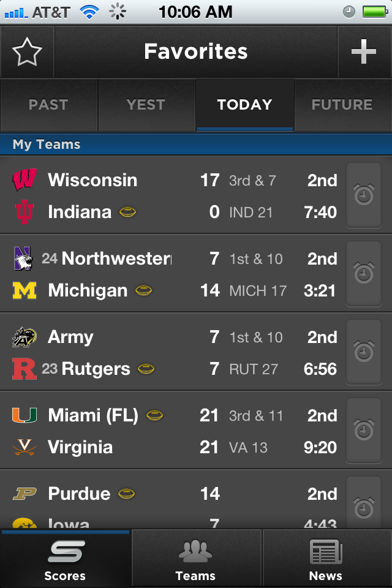This screenshot has width=392, height=588.
Task: Select the TODAY tab
Action: click(244, 105)
